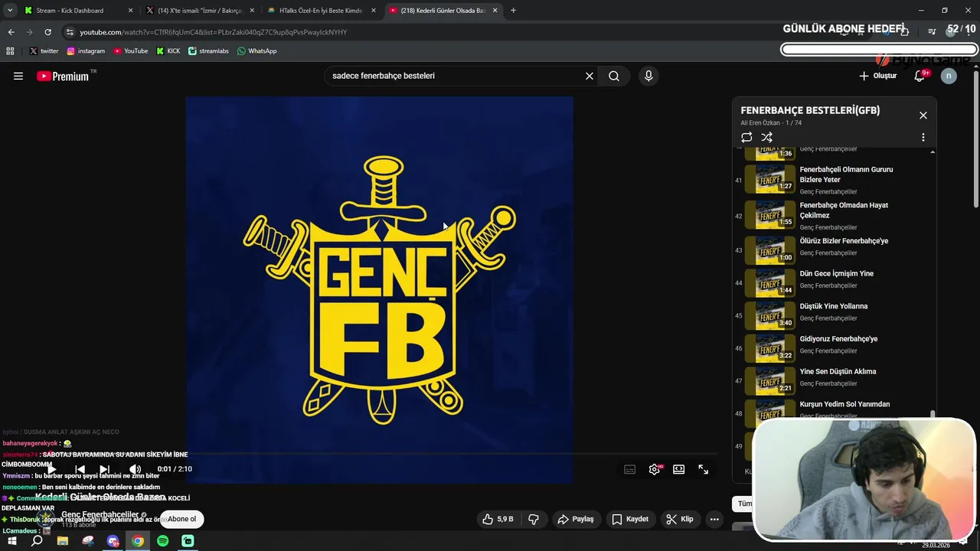Open the 'Gidiyoruz Fenerbahçe'ye' thumbnail
Image resolution: width=980 pixels, height=551 pixels.
pyautogui.click(x=769, y=347)
